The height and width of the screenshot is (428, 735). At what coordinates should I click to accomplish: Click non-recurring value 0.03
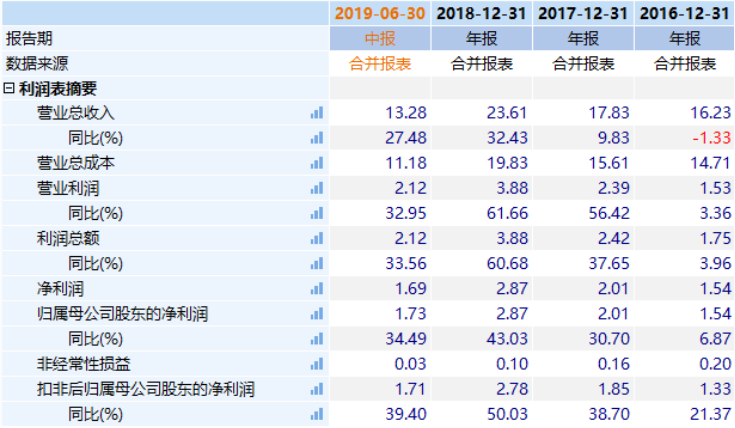(411, 364)
